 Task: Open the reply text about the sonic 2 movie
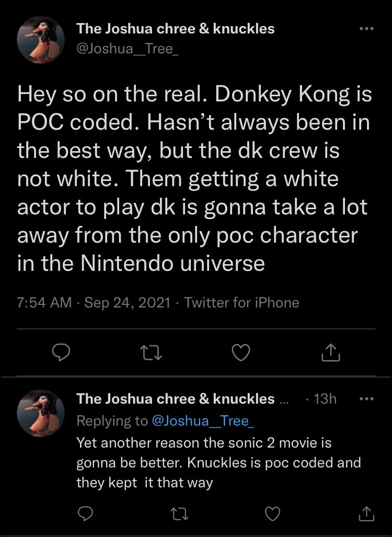coord(218,462)
